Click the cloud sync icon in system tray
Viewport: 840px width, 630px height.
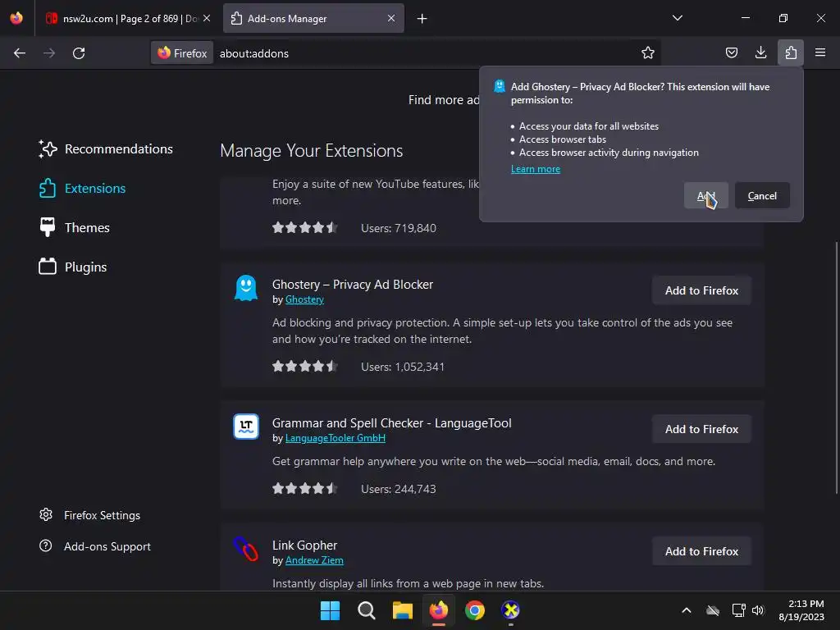click(x=713, y=610)
